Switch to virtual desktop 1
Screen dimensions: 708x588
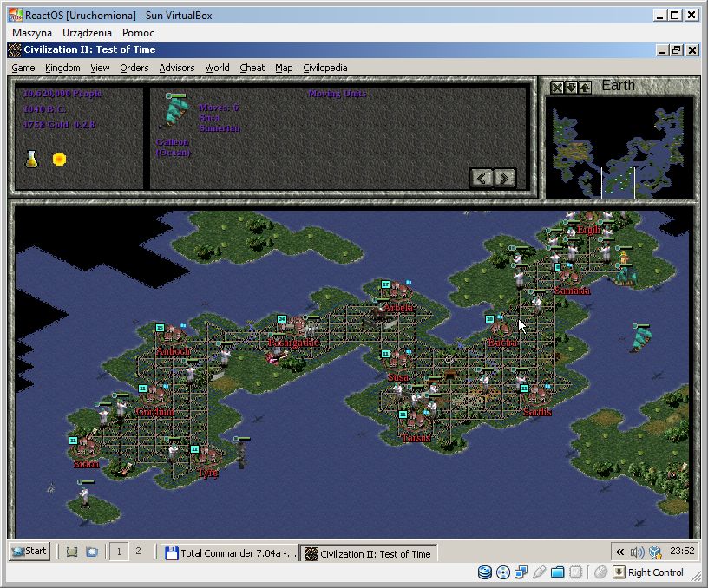119,552
